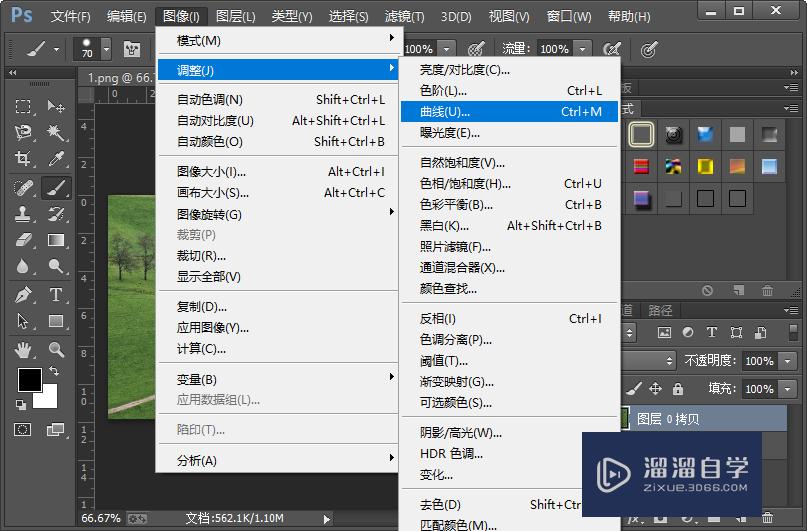
Task: Switch to the Paths (路径) tab
Action: pyautogui.click(x=660, y=310)
